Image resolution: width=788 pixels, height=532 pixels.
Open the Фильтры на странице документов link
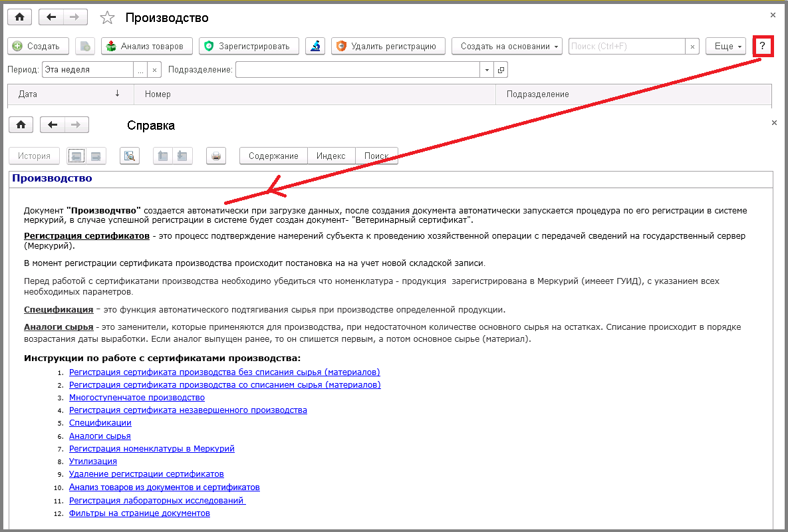[x=139, y=513]
